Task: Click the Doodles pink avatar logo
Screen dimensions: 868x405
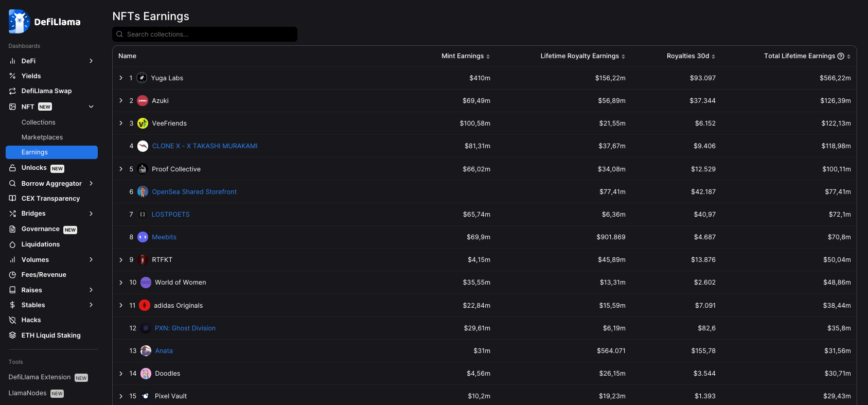Action: [x=146, y=374]
